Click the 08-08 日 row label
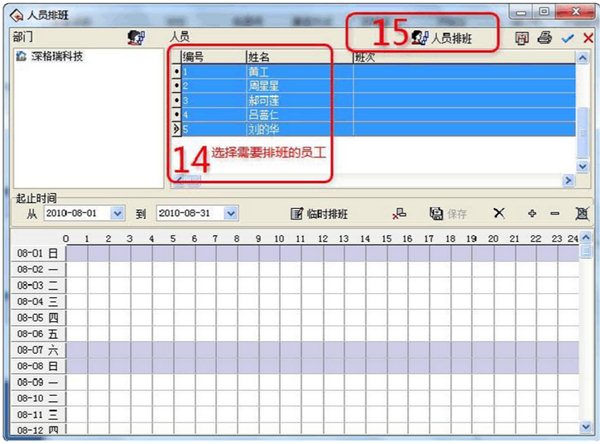The width and height of the screenshot is (600, 444). [38, 366]
